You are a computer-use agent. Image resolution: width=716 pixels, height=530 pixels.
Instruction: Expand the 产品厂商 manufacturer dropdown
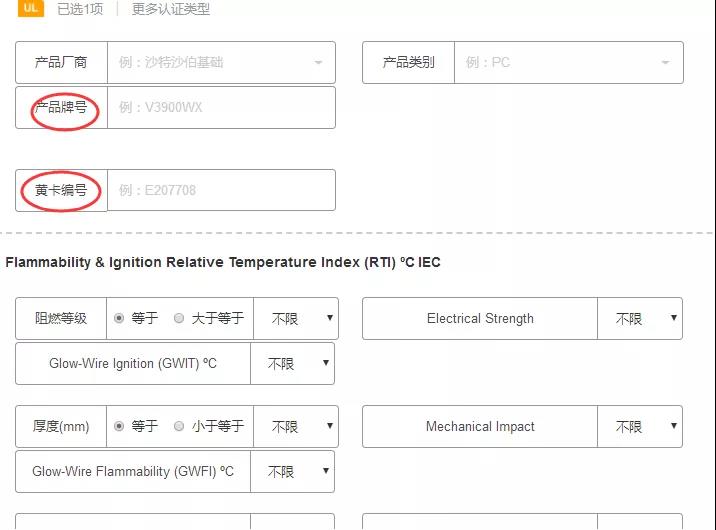[220, 62]
